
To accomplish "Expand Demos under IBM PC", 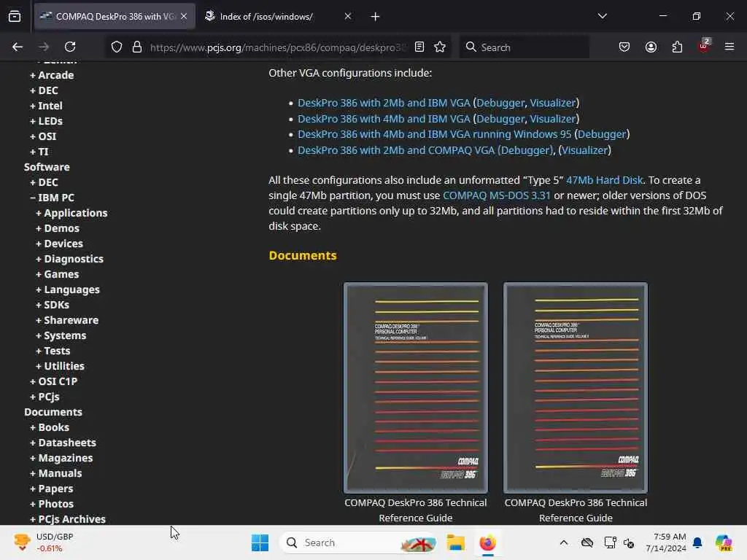I will (x=58, y=228).
